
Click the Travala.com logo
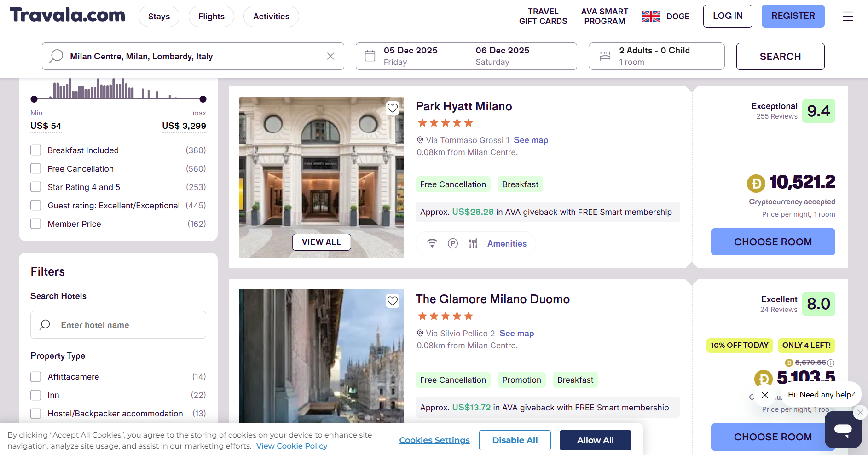[x=67, y=15]
